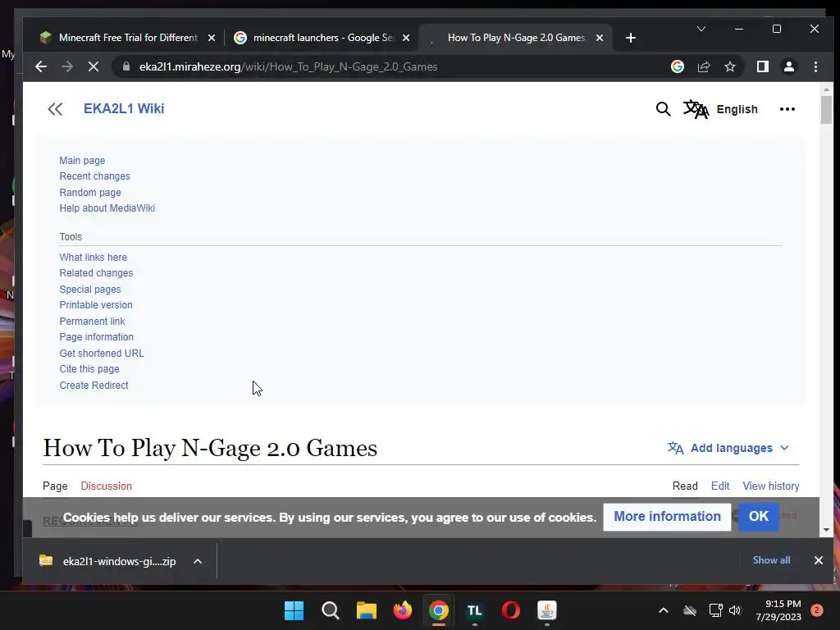This screenshot has height=630, width=840.
Task: Open the browser side panel icon
Action: pos(762,66)
